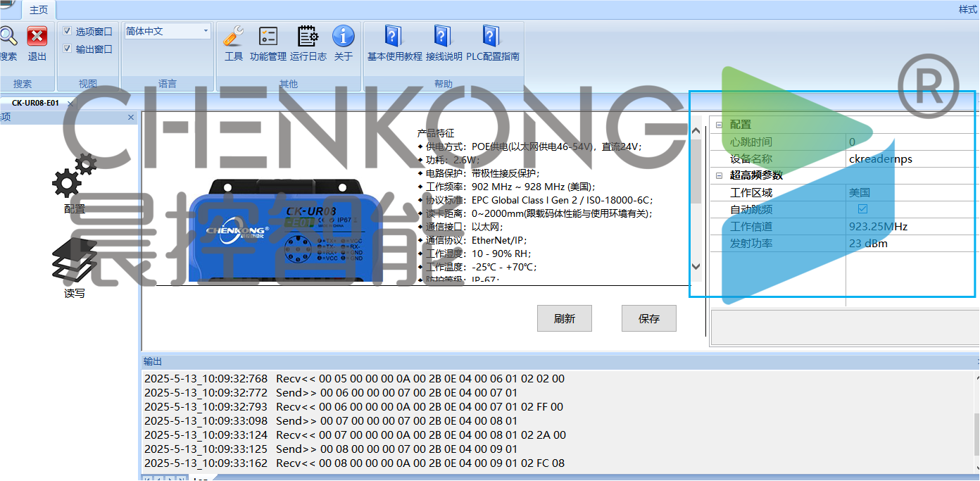
Task: Select the CK-UR08-E01 document tab
Action: click(35, 103)
